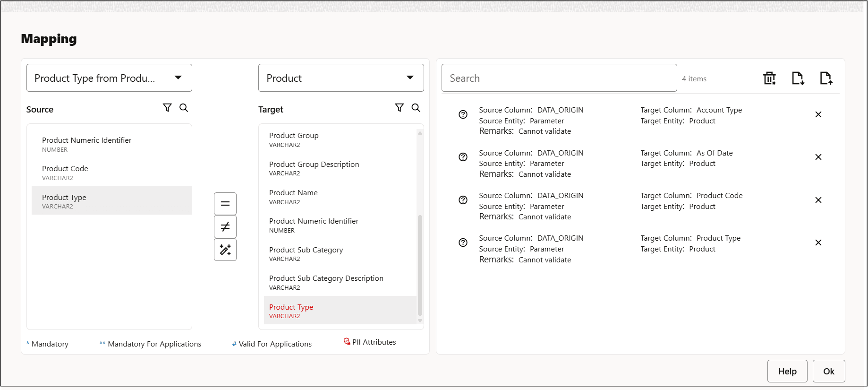868x390 pixels.
Task: Click the Target filter icon
Action: pyautogui.click(x=399, y=108)
